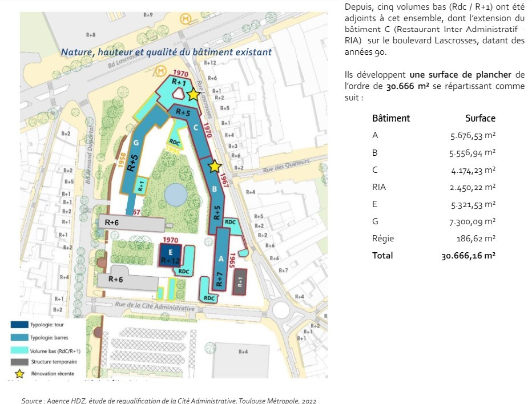532x404 pixels.
Task: Click the RIA surface value 2.450,22 m²
Action: tap(473, 187)
